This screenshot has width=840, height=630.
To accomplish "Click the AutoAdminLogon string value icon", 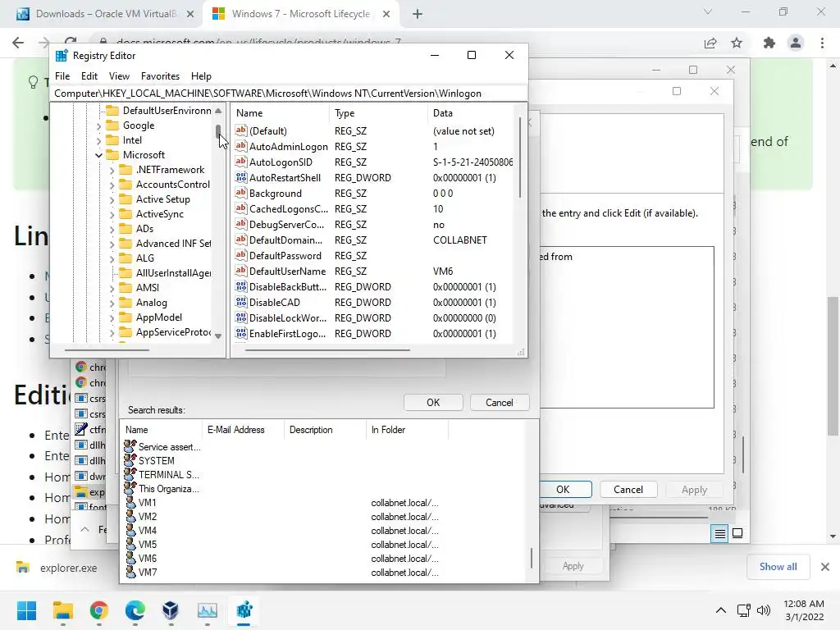I will (x=241, y=146).
